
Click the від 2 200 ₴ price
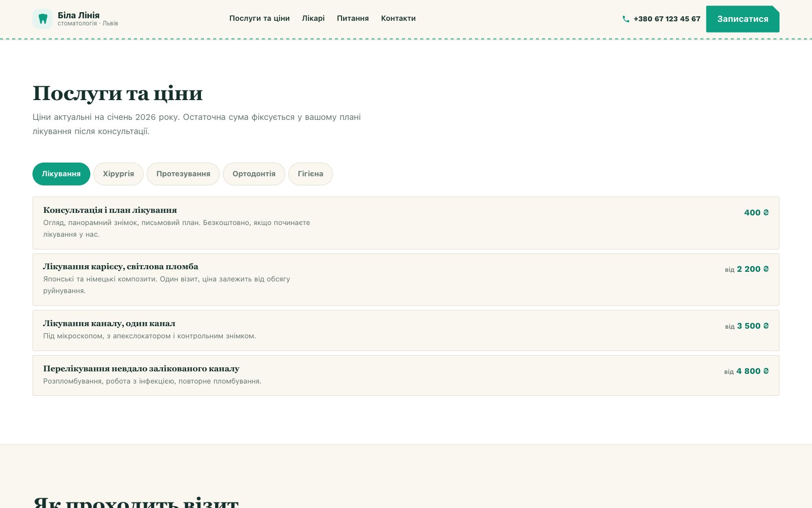pos(747,269)
